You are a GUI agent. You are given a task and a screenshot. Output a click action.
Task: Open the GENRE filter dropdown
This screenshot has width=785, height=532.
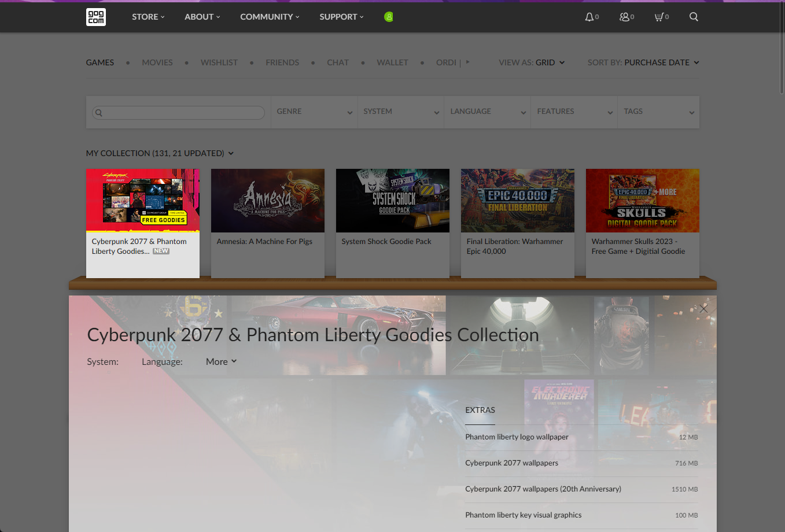[314, 112]
